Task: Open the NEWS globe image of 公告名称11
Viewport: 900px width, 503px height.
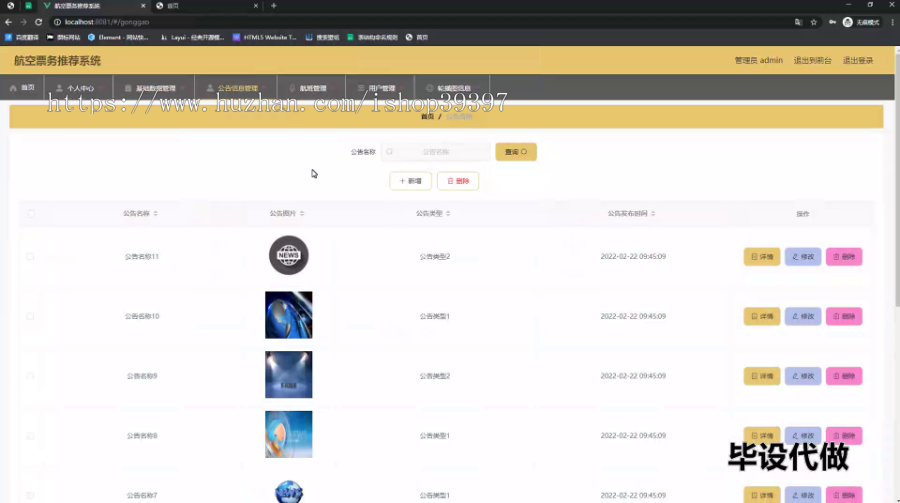Action: (289, 255)
